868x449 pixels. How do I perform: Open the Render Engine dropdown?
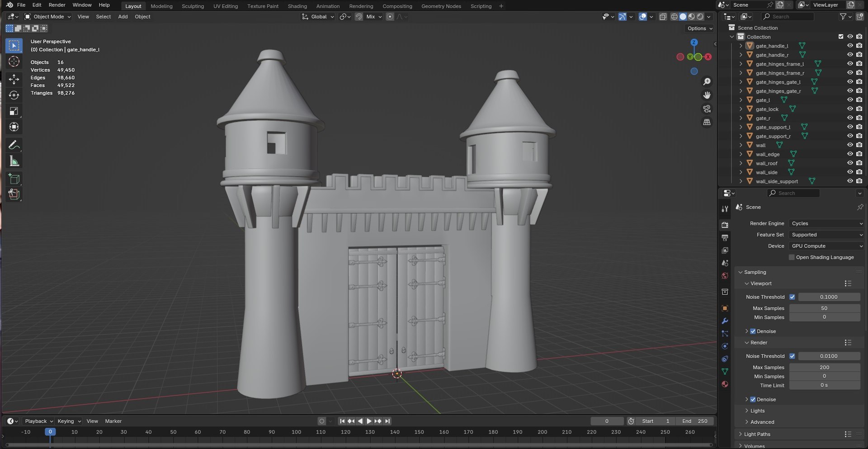coord(827,223)
